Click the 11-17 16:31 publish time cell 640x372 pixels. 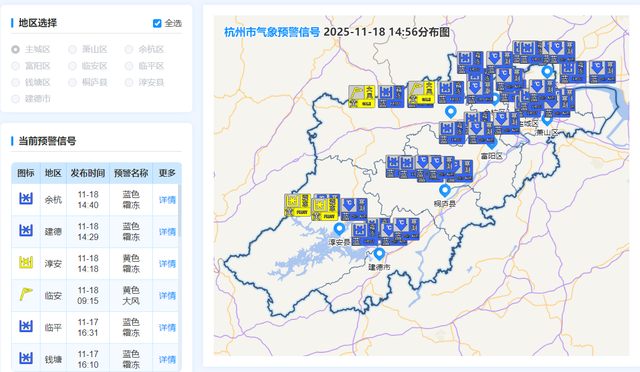tap(88, 327)
